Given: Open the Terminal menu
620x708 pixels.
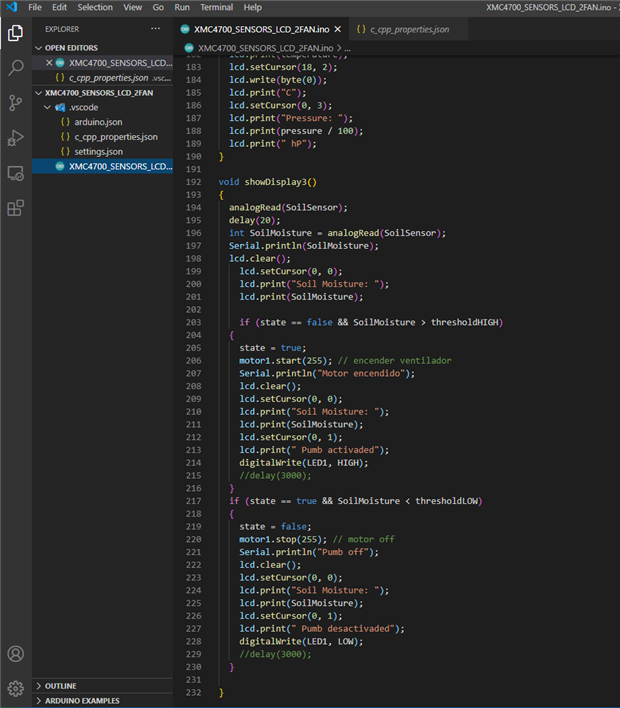Looking at the screenshot, I should [x=216, y=7].
